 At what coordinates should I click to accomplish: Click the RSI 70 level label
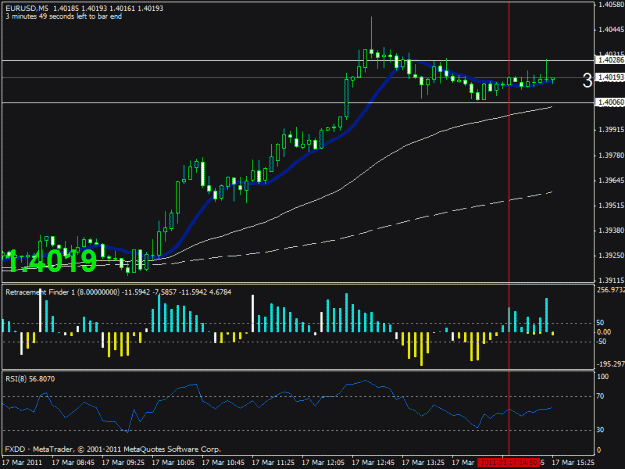pyautogui.click(x=600, y=396)
